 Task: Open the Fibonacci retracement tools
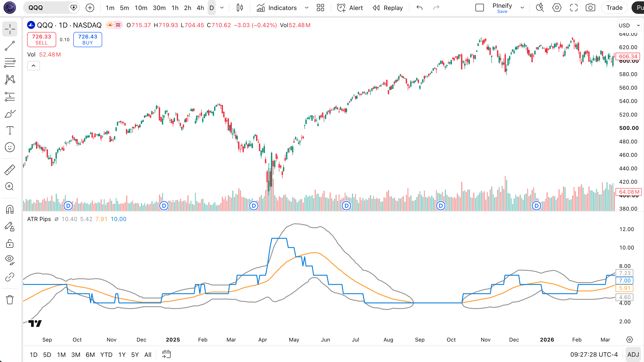click(10, 63)
